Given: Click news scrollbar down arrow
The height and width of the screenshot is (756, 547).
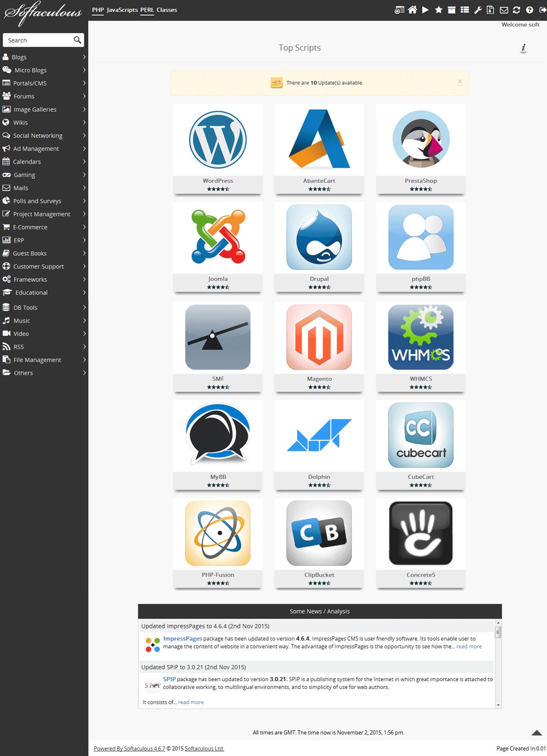Looking at the screenshot, I should [498, 705].
